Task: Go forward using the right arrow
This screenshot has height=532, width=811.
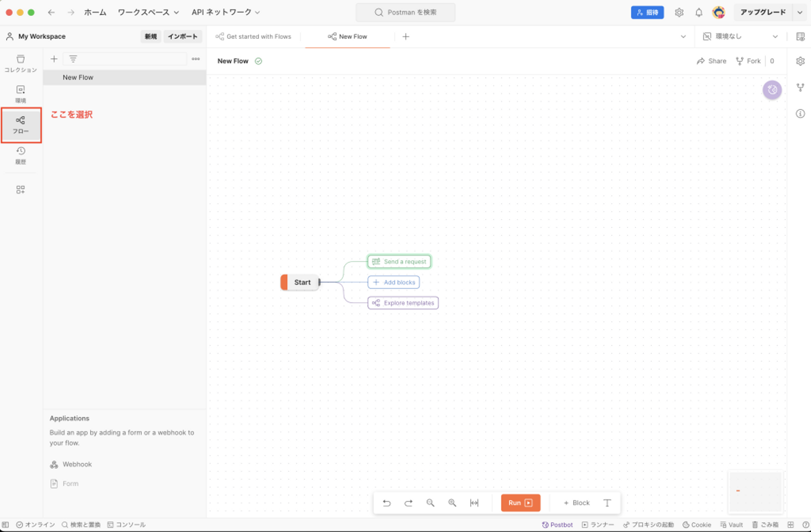Action: click(71, 12)
